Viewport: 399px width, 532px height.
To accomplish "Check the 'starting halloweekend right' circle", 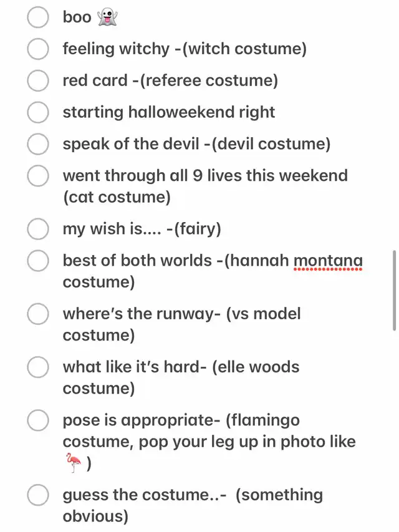I will coord(38,112).
